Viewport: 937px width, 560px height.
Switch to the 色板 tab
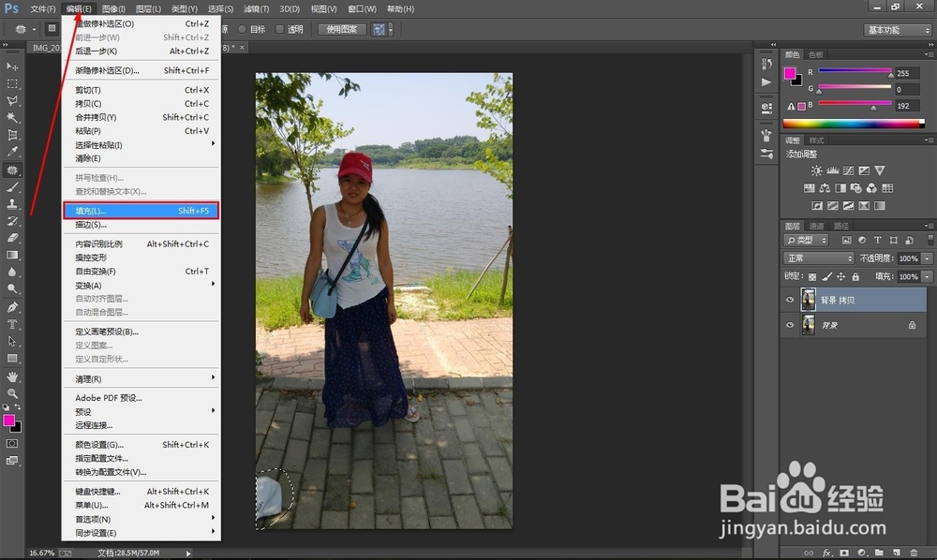pyautogui.click(x=816, y=54)
